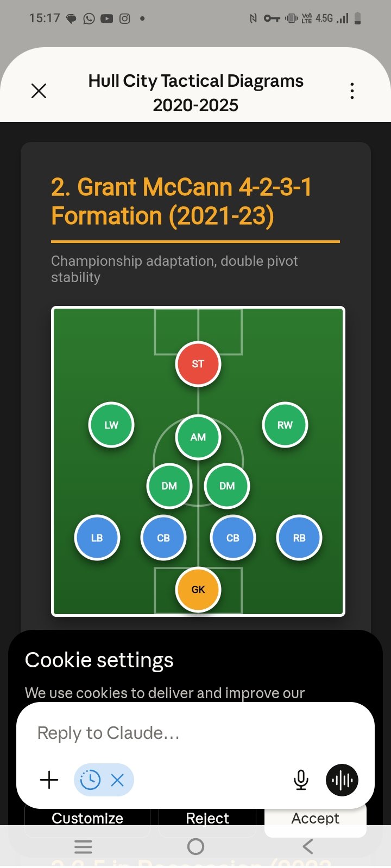Reject the cookies
This screenshot has height=868, width=391.
[x=207, y=818]
